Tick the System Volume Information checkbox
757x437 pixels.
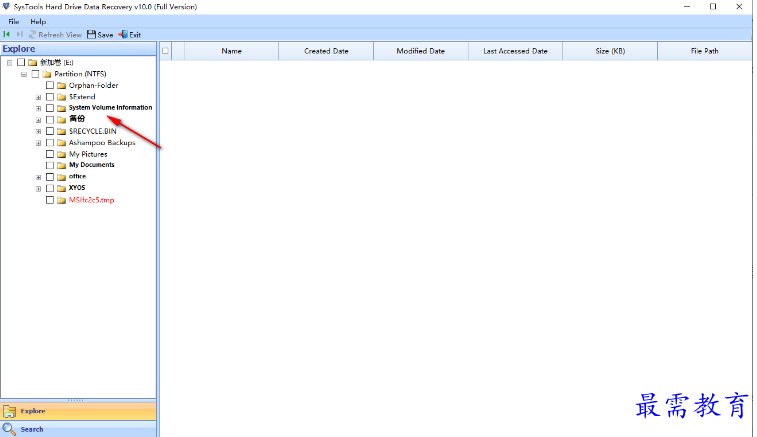pyautogui.click(x=50, y=108)
